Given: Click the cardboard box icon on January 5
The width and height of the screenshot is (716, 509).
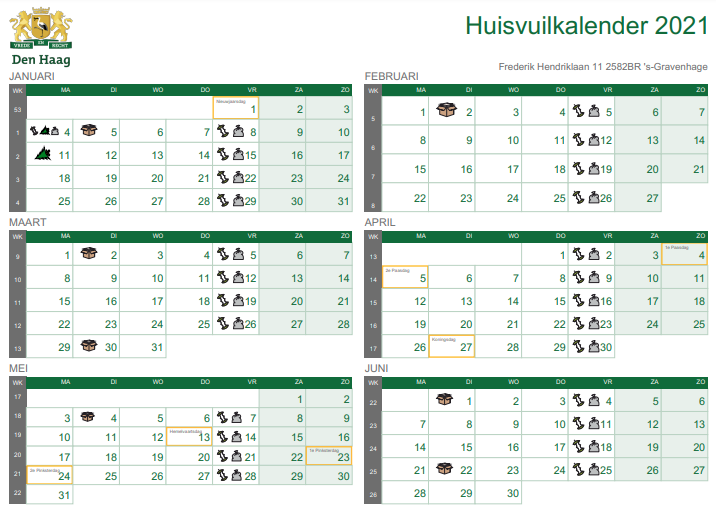Looking at the screenshot, I should 89,131.
